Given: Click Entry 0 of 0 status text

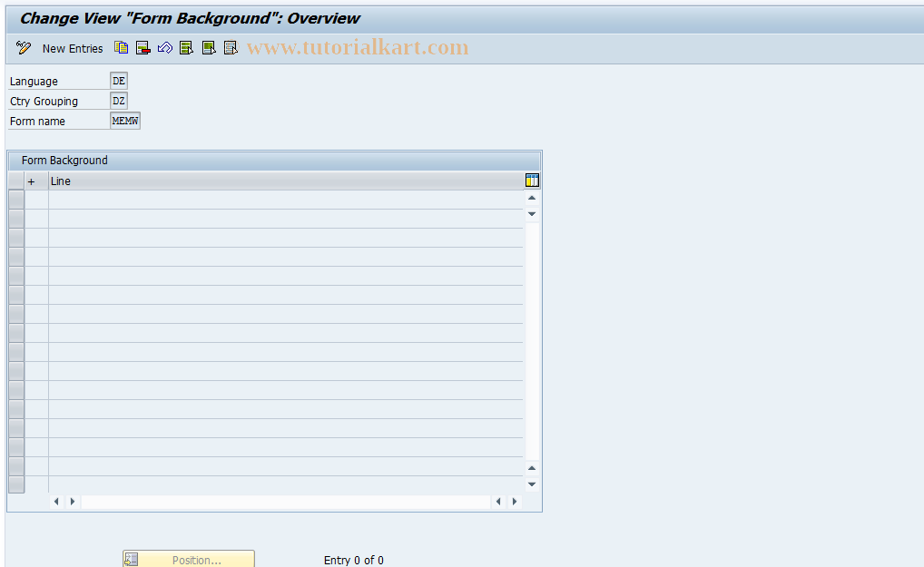Looking at the screenshot, I should pyautogui.click(x=354, y=560).
